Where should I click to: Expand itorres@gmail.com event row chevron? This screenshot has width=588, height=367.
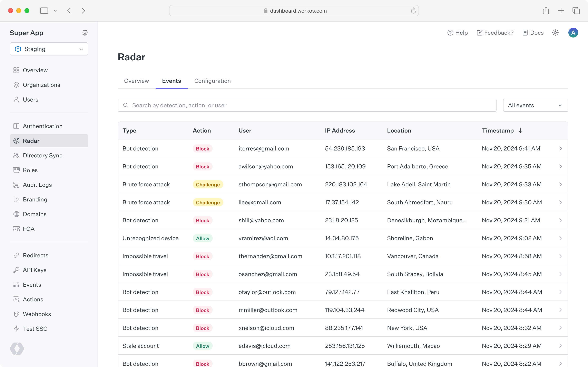560,149
